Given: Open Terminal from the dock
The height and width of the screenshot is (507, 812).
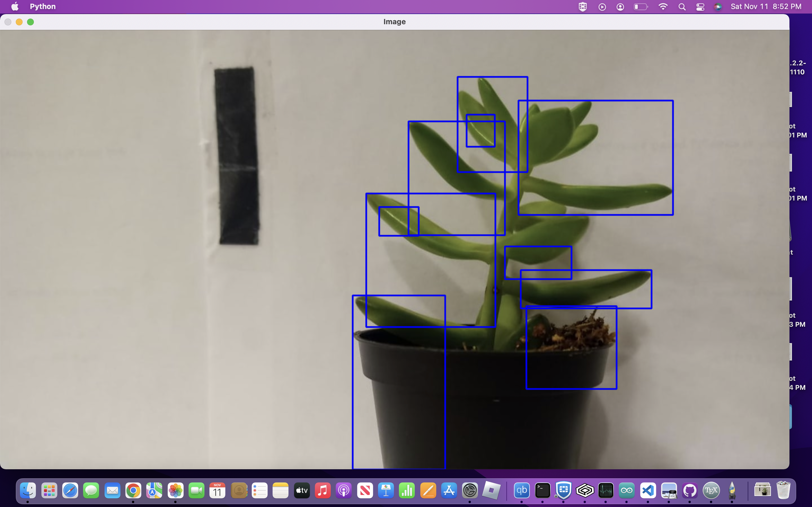Looking at the screenshot, I should coord(542,491).
